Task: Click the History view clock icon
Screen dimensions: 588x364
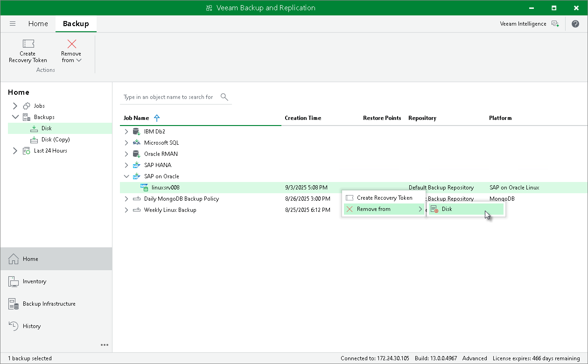Action: (x=14, y=326)
